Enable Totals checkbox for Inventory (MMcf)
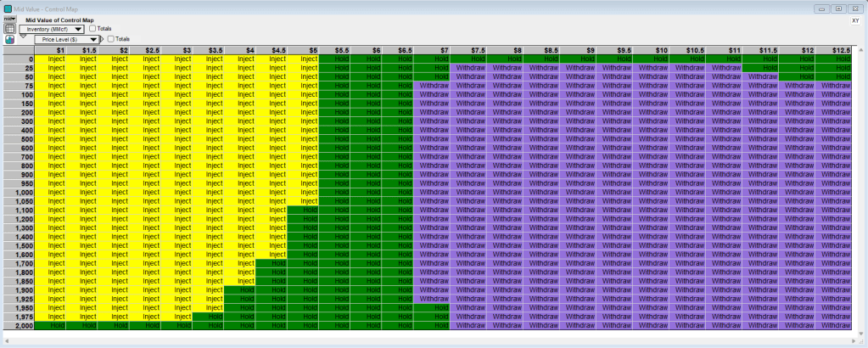This screenshot has width=868, height=348. click(x=92, y=29)
